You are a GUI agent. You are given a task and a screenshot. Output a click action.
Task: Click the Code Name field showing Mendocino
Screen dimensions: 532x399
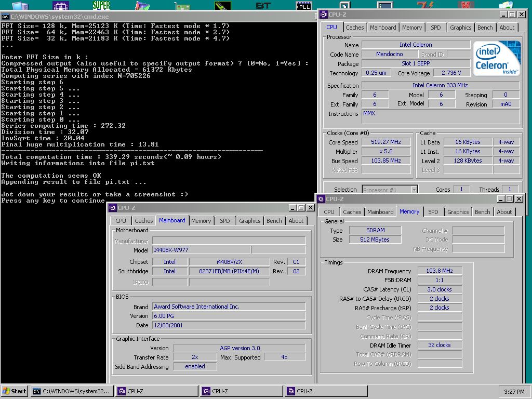390,54
